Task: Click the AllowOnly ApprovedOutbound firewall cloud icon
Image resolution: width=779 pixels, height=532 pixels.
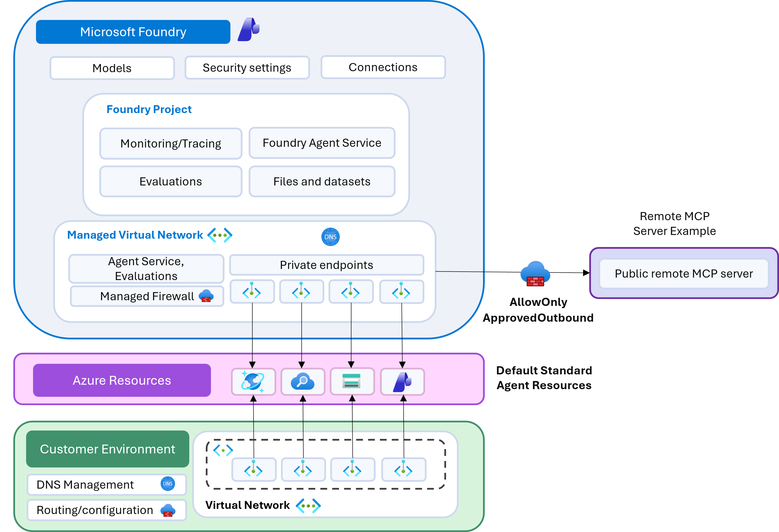Action: coord(535,274)
